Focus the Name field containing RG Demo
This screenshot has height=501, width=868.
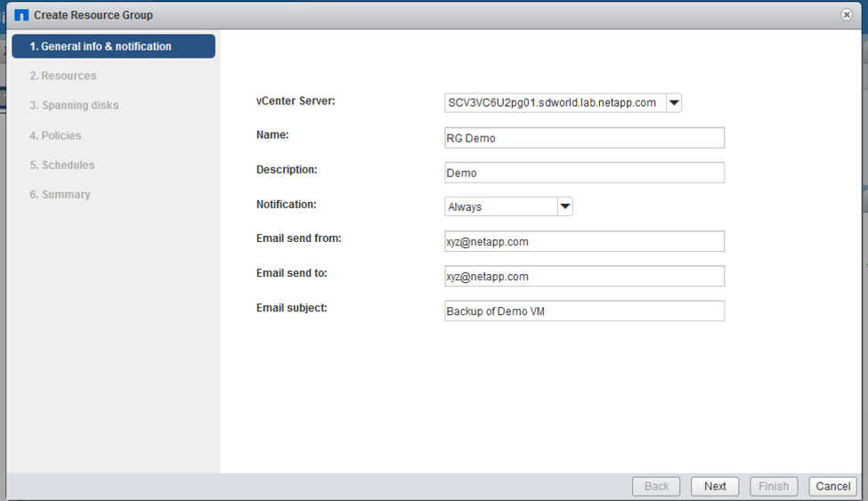click(584, 138)
